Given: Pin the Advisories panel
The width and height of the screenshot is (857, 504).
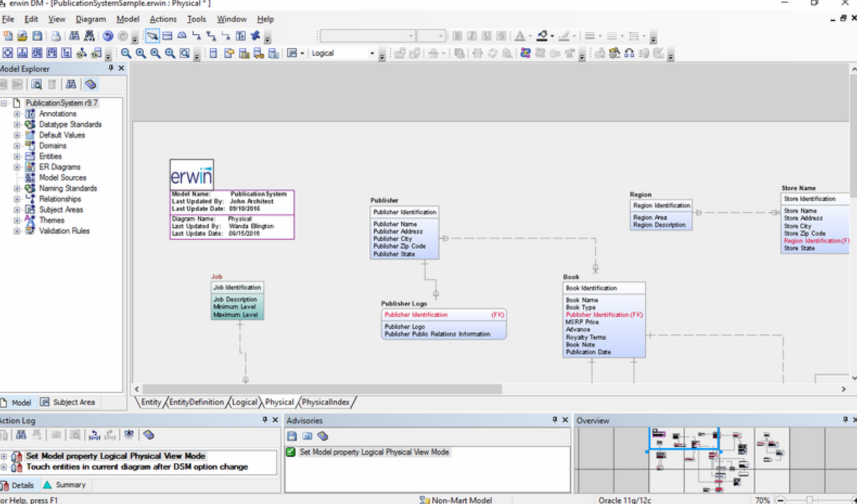Looking at the screenshot, I should click(554, 420).
